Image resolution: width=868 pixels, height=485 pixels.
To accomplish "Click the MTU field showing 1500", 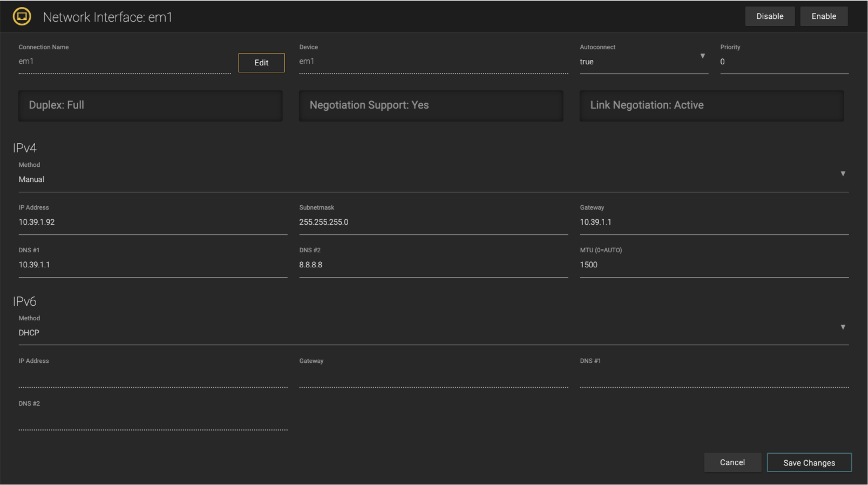I will point(714,265).
